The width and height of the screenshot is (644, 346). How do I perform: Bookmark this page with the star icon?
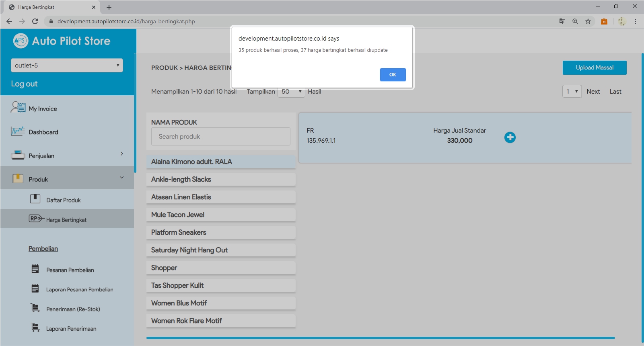pyautogui.click(x=588, y=21)
